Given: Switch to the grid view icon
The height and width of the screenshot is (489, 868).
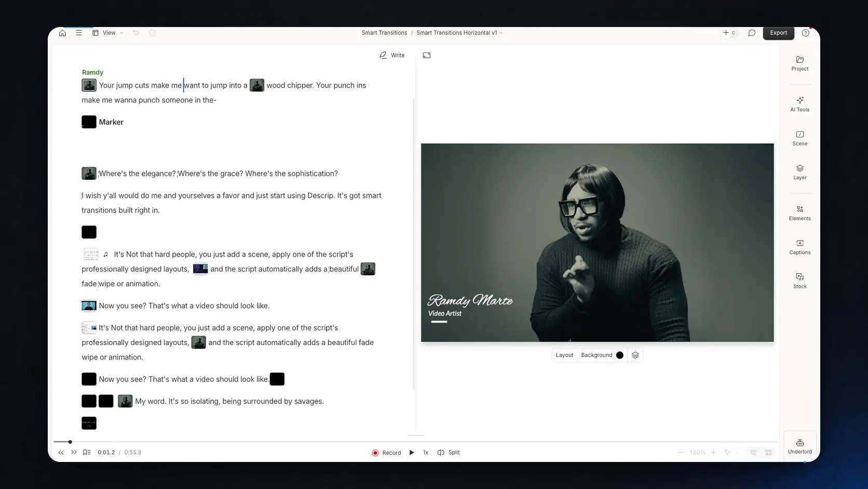Looking at the screenshot, I should (x=768, y=453).
